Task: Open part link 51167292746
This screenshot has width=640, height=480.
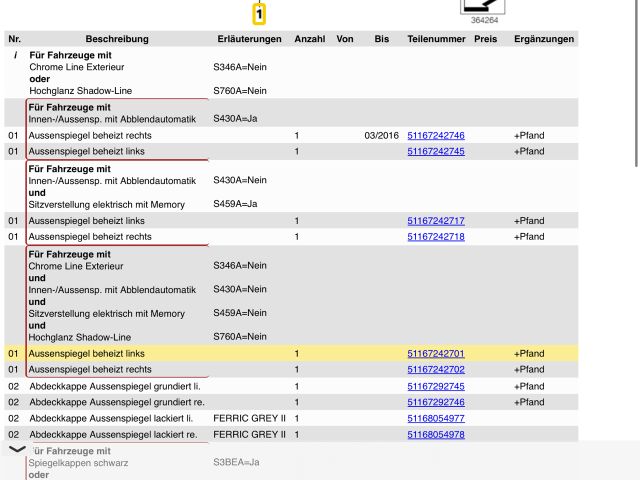Action: tap(435, 402)
